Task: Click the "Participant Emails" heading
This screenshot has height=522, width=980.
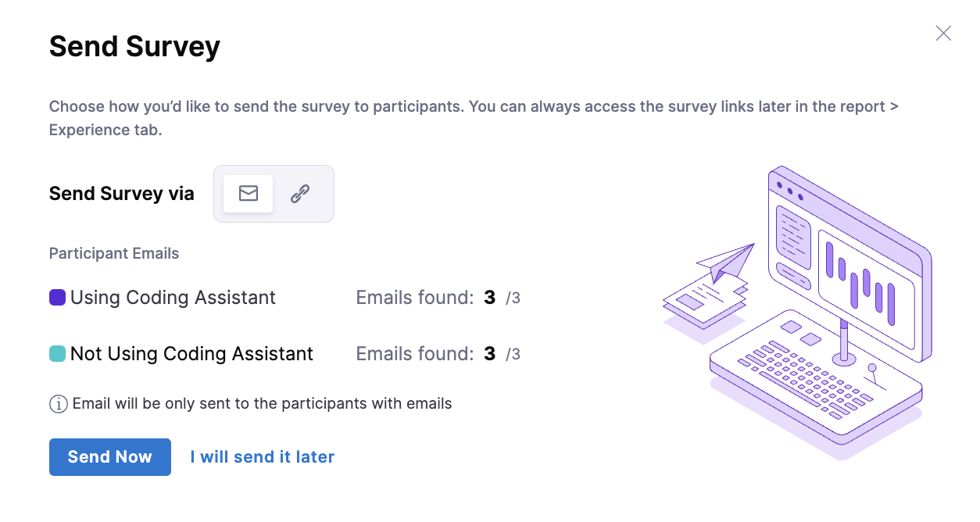Action: [114, 253]
